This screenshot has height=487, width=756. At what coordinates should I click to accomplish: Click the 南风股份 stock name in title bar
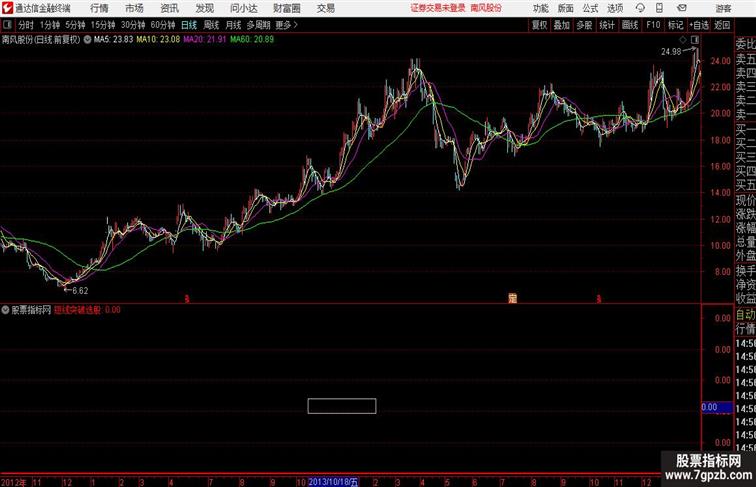(x=486, y=8)
